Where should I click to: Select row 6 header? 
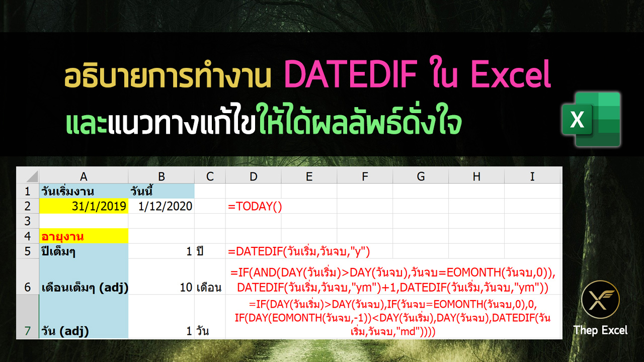click(28, 277)
